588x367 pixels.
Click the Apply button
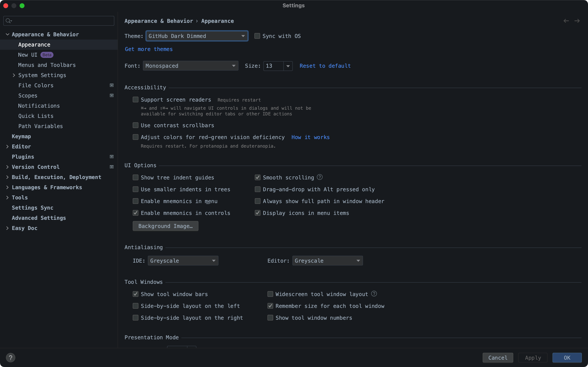point(533,357)
